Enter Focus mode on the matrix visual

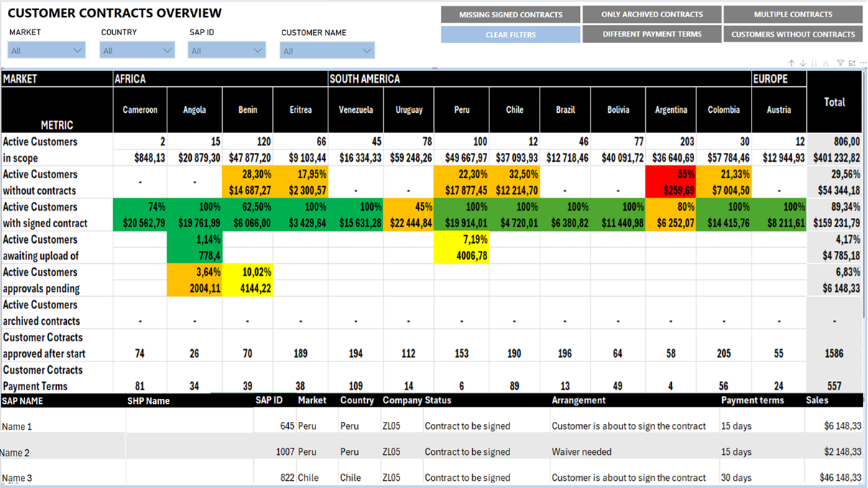point(851,63)
